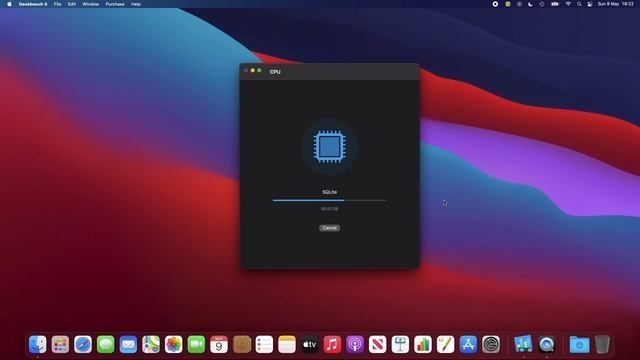Open Music from the dock
Screen dimensions: 640x360
pos(332,344)
